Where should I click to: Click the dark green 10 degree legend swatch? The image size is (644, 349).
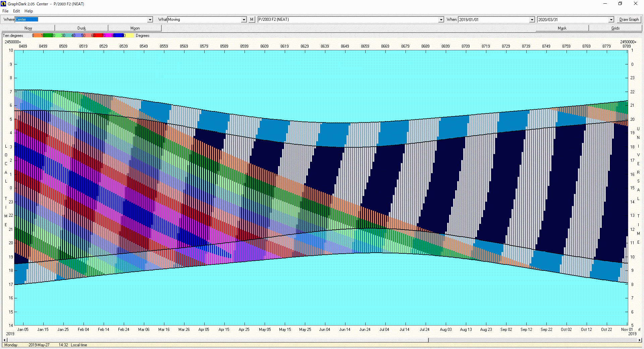click(x=47, y=36)
